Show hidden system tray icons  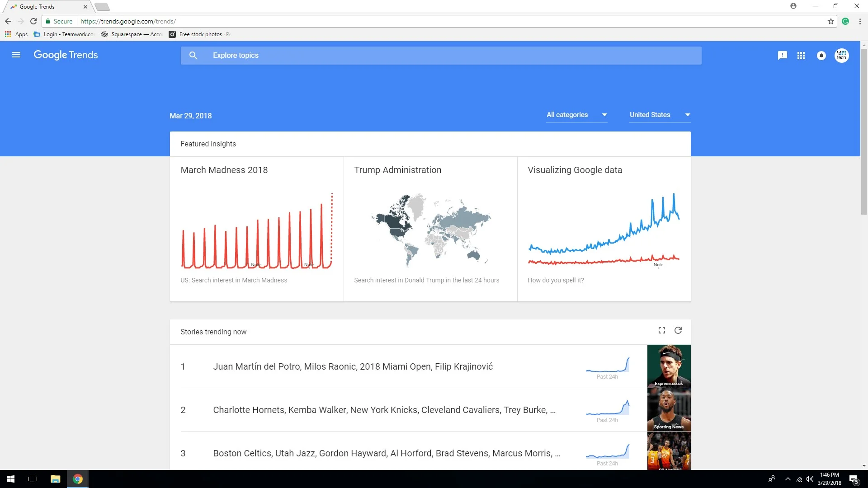coord(788,479)
